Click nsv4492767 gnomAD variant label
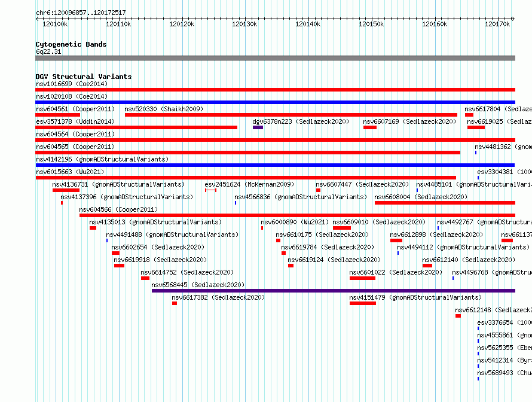532x402 pixels. point(485,222)
